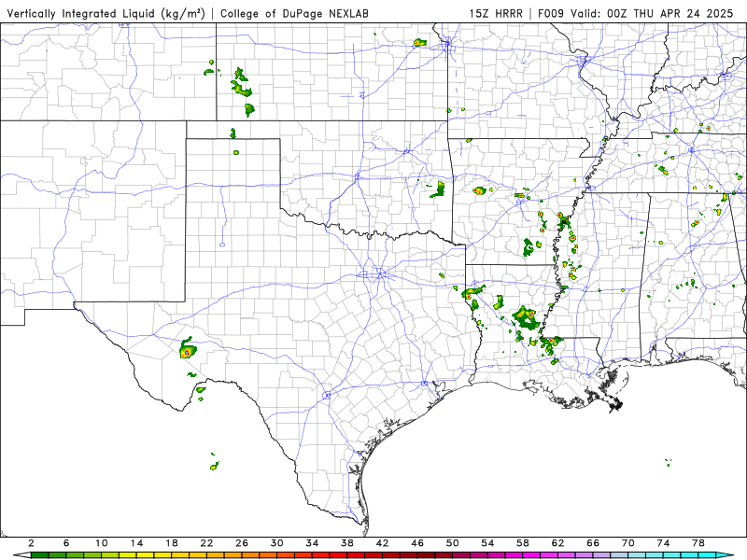
Task: Click the 'College of DuPage NEXLAB' label
Action: coord(294,14)
